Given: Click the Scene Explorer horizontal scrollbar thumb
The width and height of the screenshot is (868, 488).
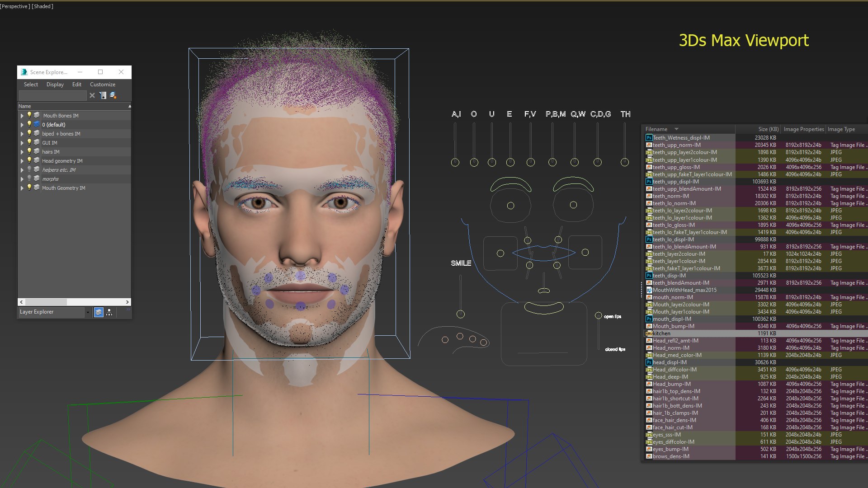Looking at the screenshot, I should pyautogui.click(x=46, y=302).
